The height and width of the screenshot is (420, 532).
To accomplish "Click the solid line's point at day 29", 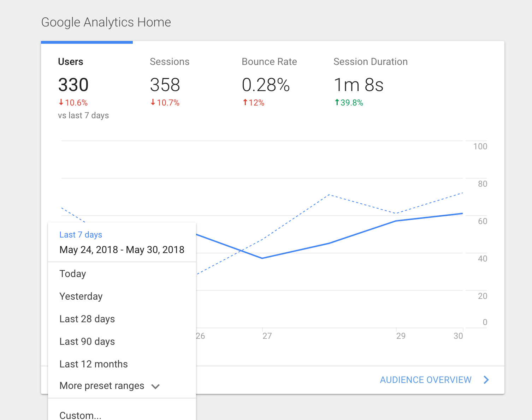I will tap(396, 221).
